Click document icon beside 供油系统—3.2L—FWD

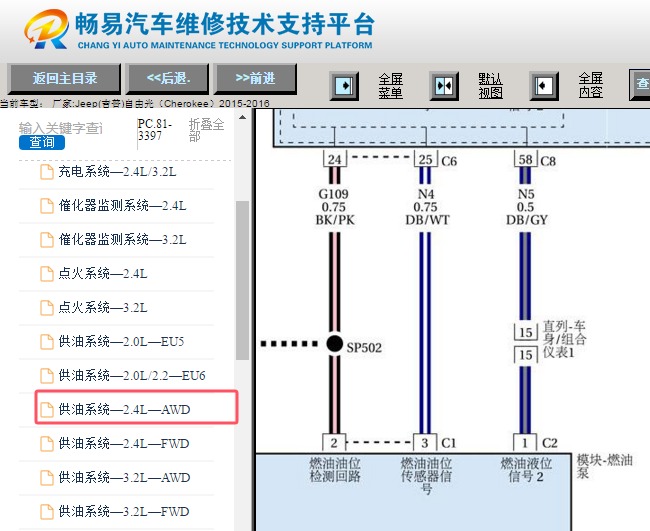[x=47, y=512]
